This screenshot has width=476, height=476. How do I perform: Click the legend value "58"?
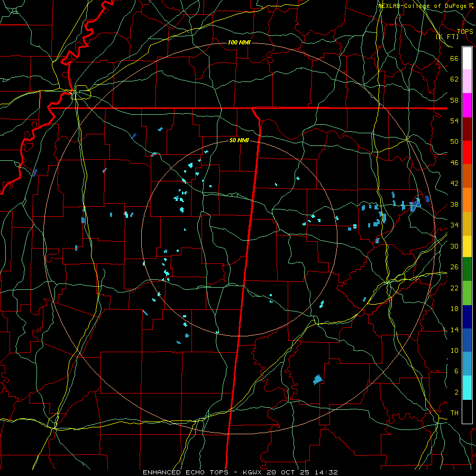(454, 100)
